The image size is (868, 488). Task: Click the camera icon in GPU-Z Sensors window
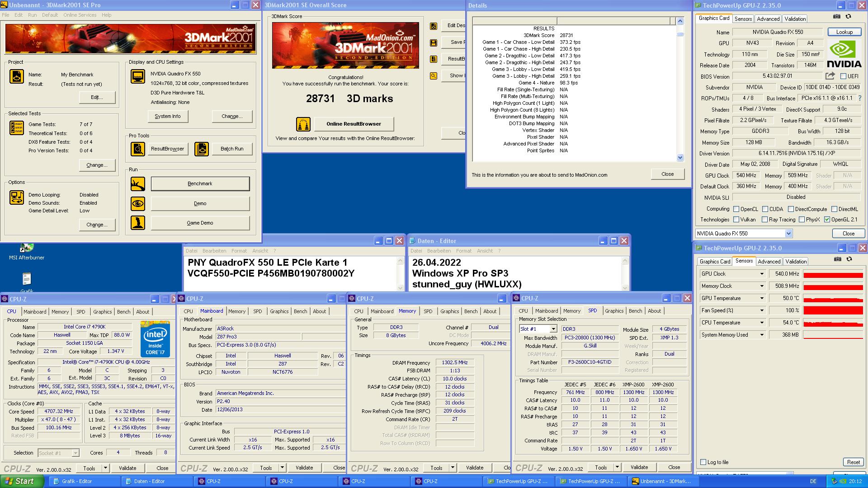click(x=838, y=259)
